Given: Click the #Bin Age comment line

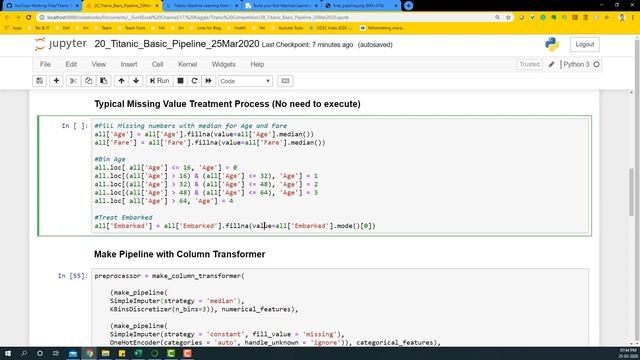Looking at the screenshot, I should click(x=110, y=159).
